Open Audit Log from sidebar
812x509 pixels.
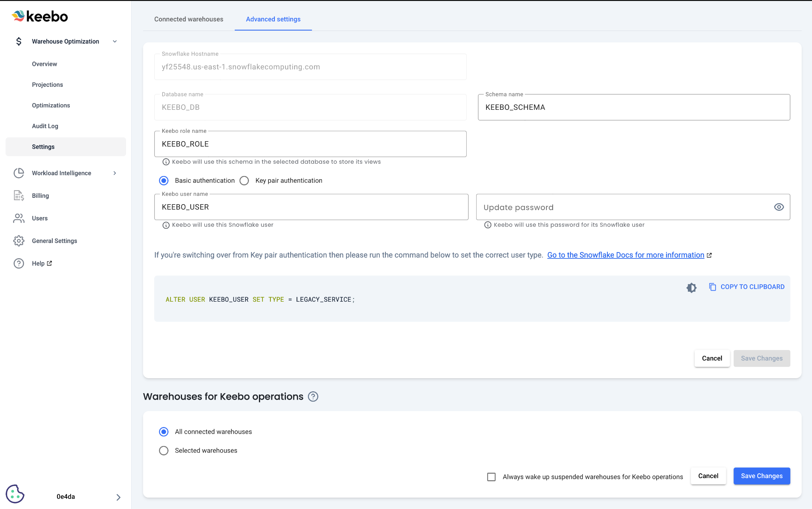point(45,126)
